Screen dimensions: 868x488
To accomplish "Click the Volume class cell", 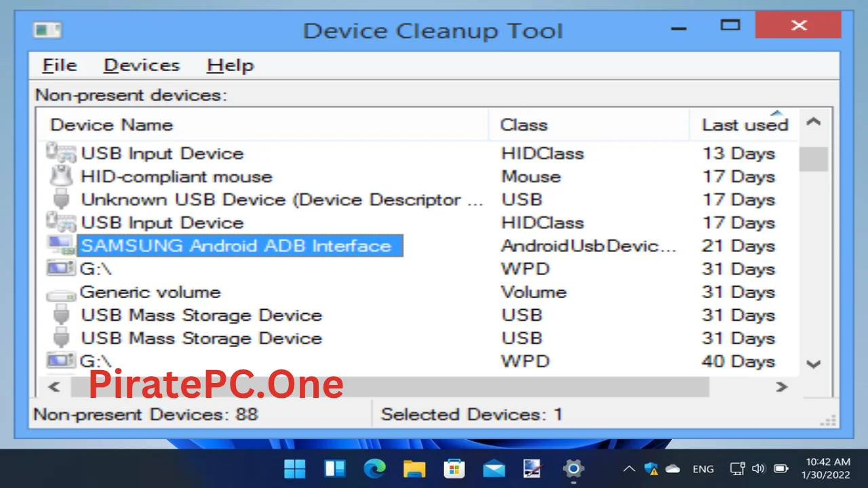I will [534, 292].
